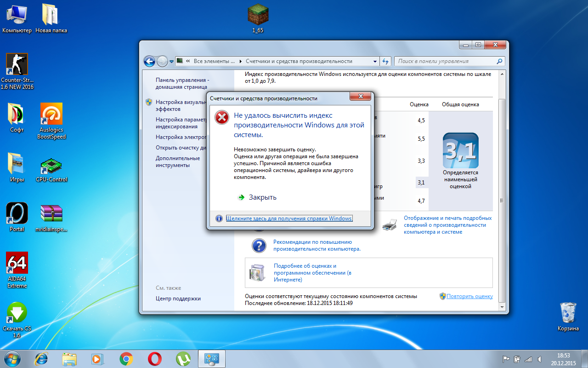Click the blue question mark help icon

tap(259, 246)
